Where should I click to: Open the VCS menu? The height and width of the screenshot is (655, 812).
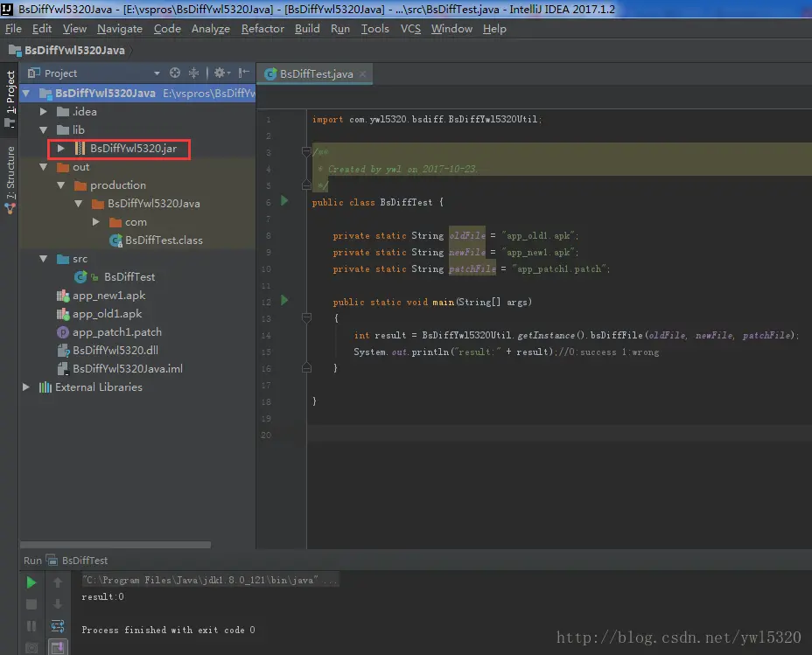(410, 29)
